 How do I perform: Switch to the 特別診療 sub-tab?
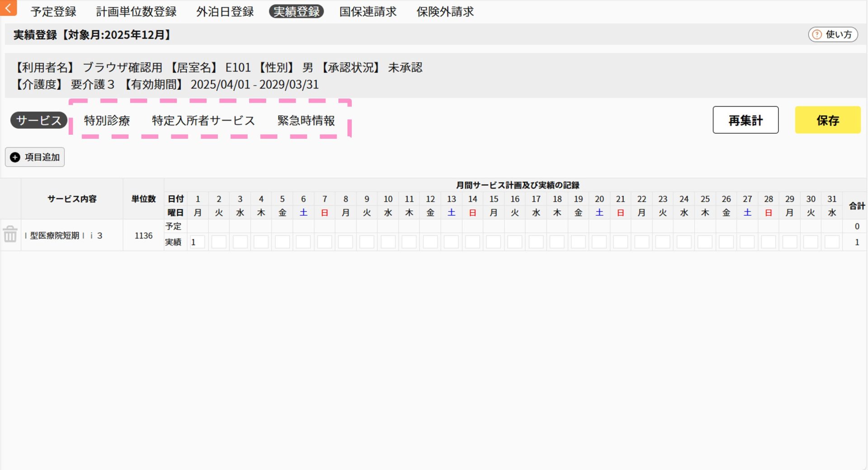[x=107, y=121]
